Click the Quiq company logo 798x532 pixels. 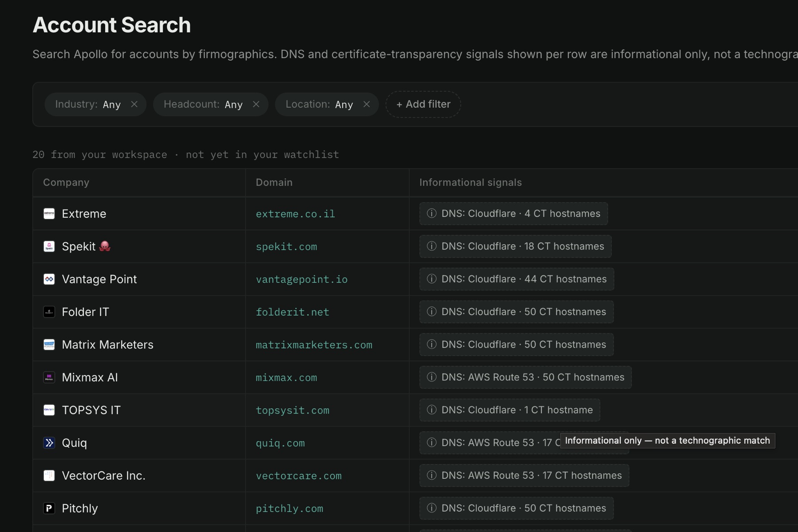point(49,443)
